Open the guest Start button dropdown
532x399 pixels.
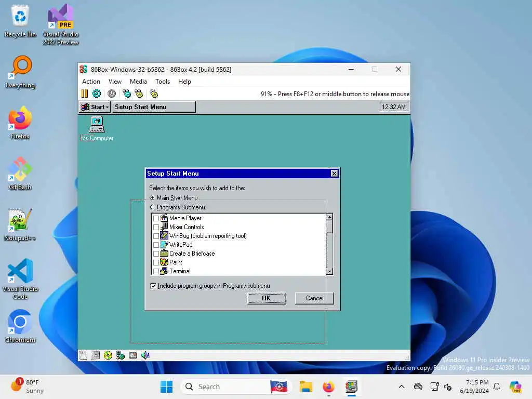point(95,107)
